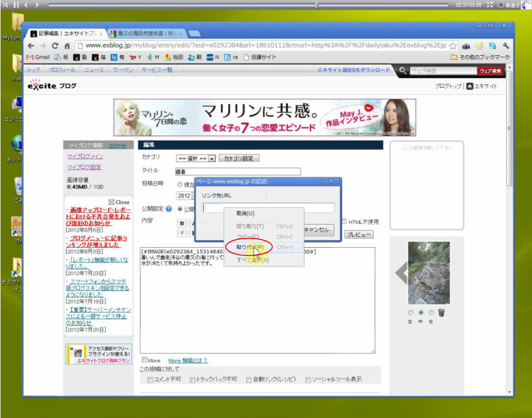Open その他のブックマーク folder
The height and width of the screenshot is (418, 532).
coord(480,57)
